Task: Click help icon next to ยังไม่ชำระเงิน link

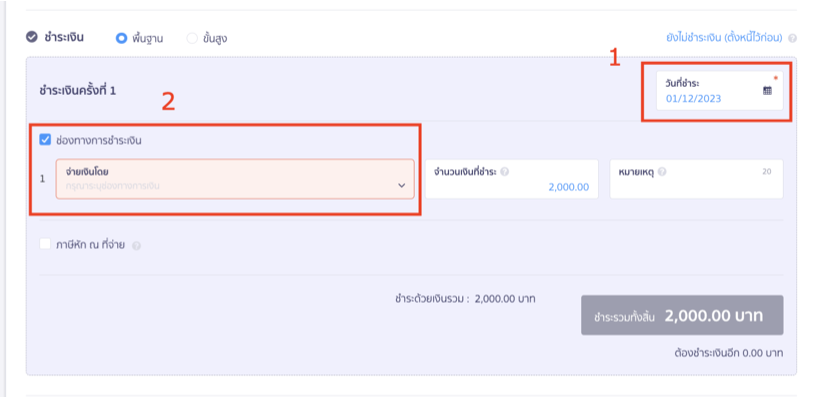Action: point(793,39)
